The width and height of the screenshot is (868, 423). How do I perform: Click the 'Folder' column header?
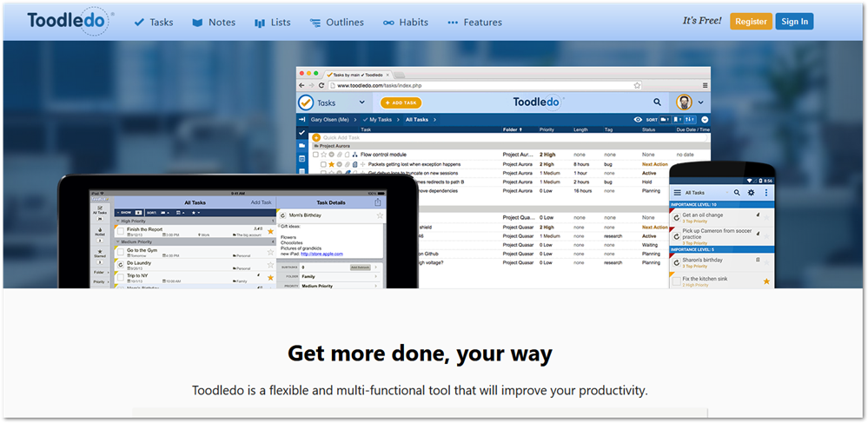pos(512,129)
